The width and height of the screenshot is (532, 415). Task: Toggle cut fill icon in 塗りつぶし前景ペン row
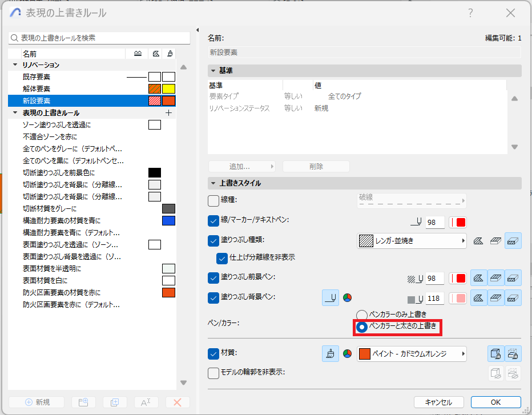pyautogui.click(x=513, y=278)
